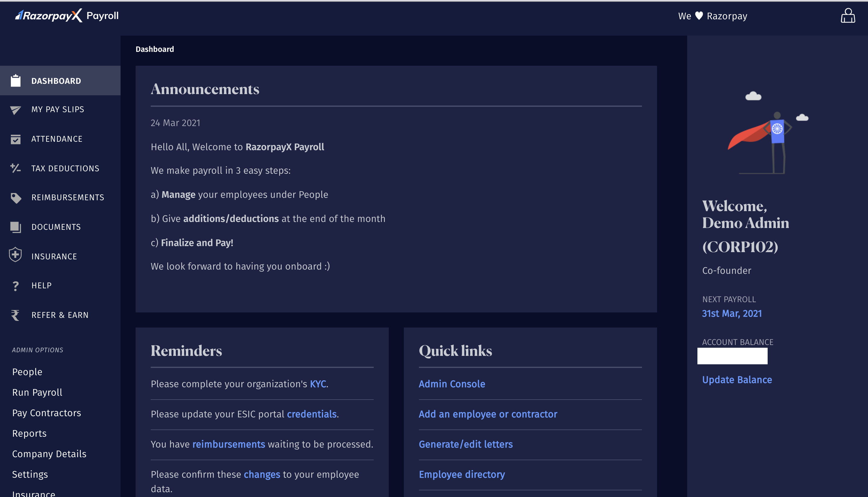Viewport: 868px width, 497px height.
Task: Click the Co-founder role text
Action: click(x=726, y=270)
